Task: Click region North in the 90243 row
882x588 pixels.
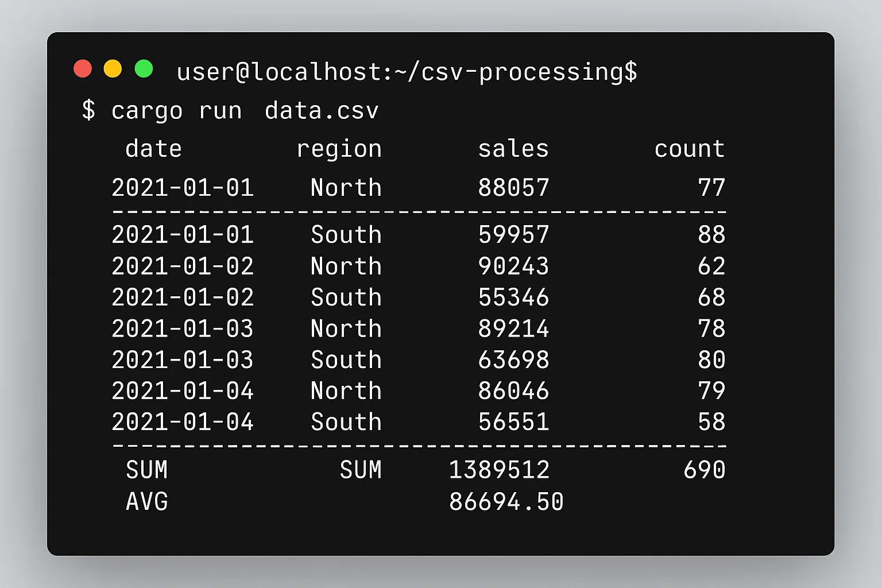Action: point(346,266)
